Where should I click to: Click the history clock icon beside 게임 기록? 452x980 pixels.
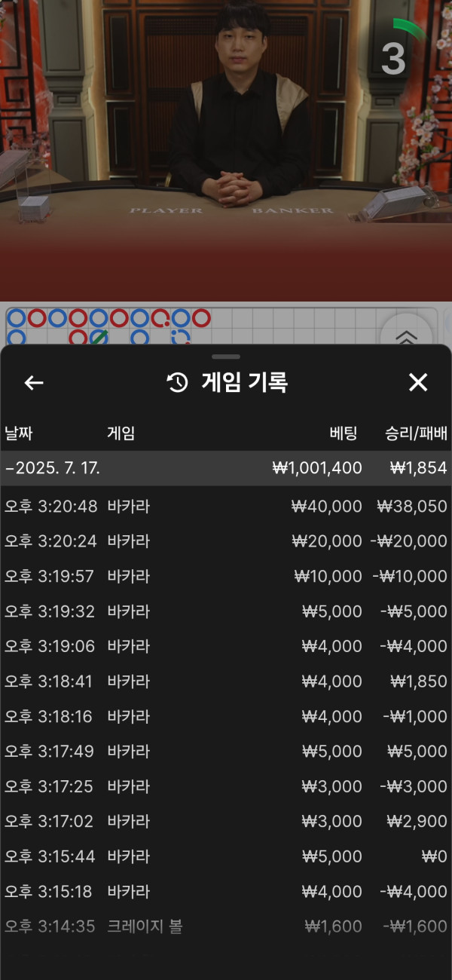pos(177,383)
